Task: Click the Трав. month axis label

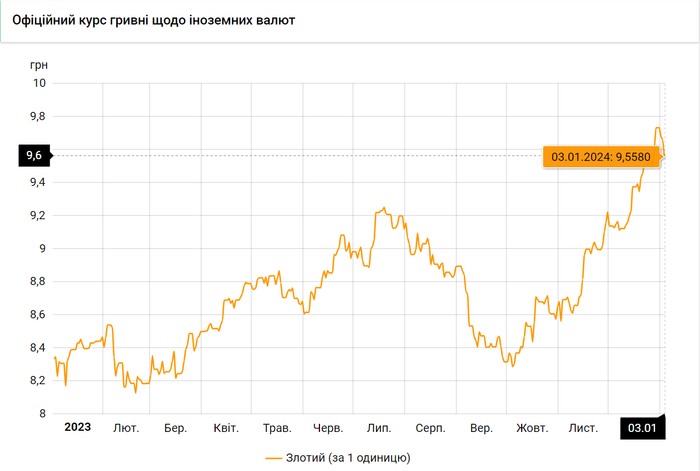Action: [277, 428]
